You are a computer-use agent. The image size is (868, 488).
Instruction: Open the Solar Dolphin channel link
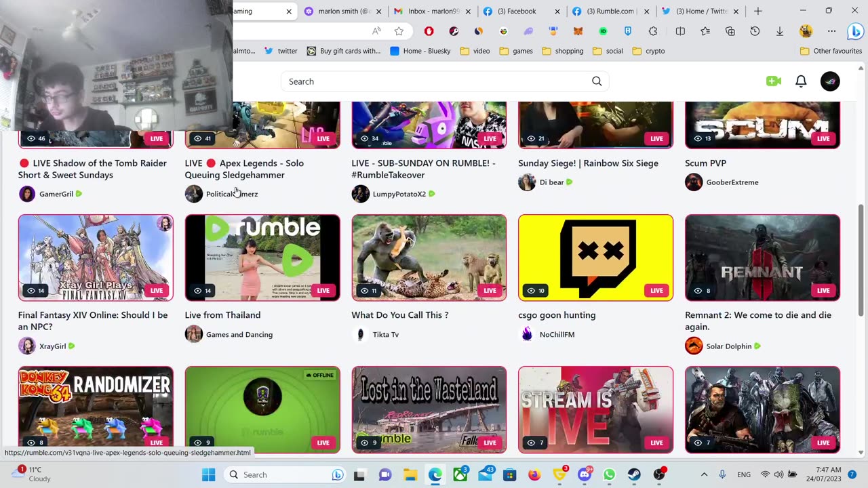[728, 346]
